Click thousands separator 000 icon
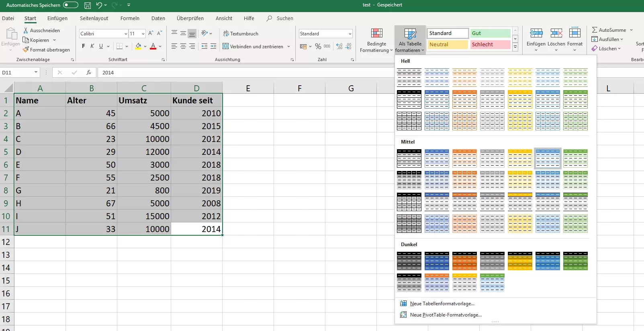The height and width of the screenshot is (331, 644). coord(327,46)
